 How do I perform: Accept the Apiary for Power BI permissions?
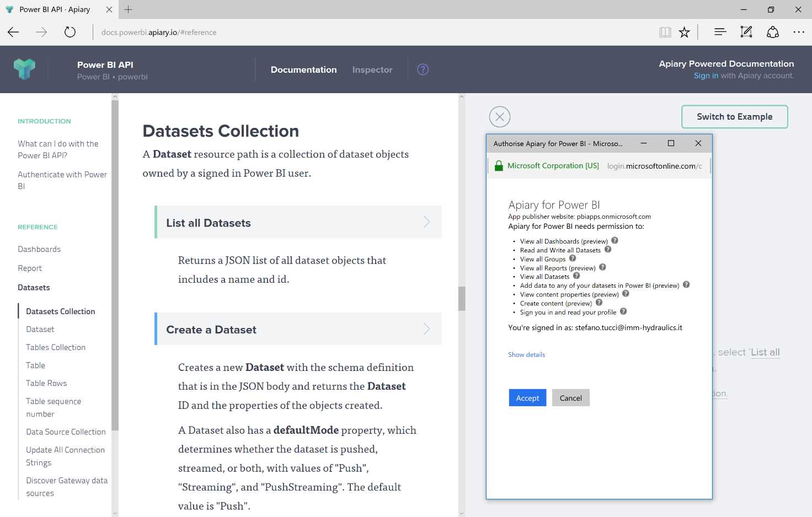click(527, 397)
